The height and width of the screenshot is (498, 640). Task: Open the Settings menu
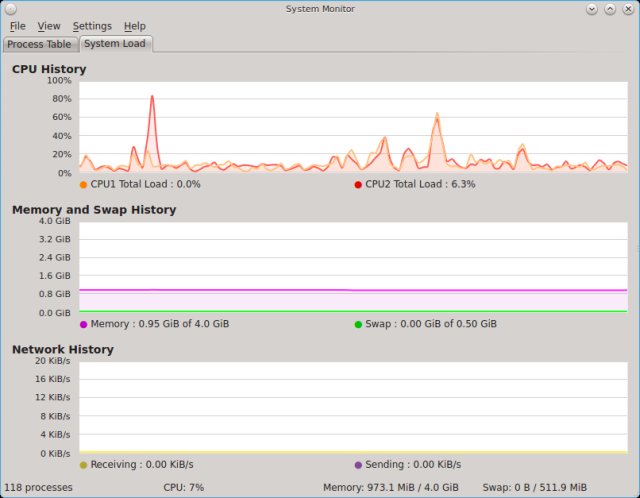click(92, 26)
